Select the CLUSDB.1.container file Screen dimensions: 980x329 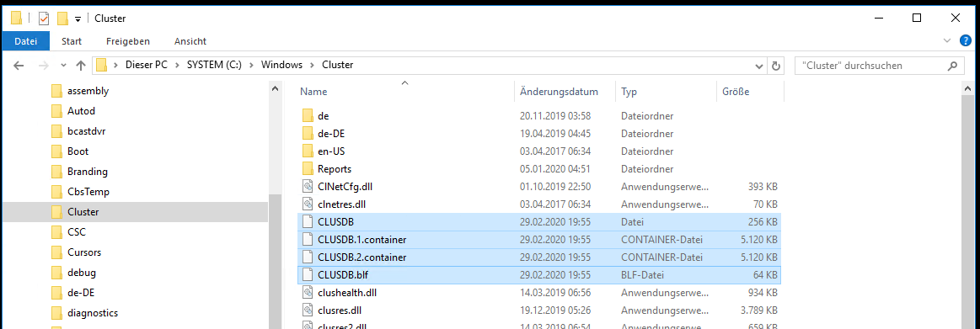point(538,239)
